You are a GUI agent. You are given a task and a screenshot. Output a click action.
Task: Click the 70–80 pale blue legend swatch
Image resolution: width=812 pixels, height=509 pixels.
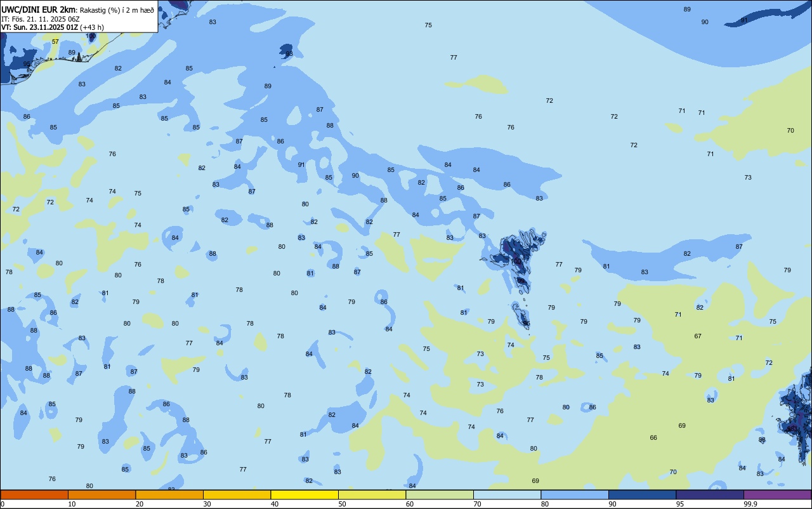click(x=507, y=494)
